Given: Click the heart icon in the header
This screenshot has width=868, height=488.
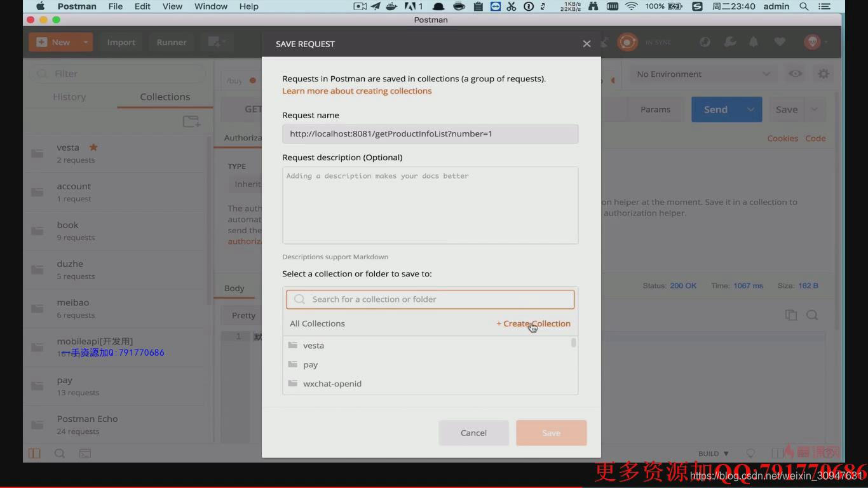Looking at the screenshot, I should coord(780,42).
